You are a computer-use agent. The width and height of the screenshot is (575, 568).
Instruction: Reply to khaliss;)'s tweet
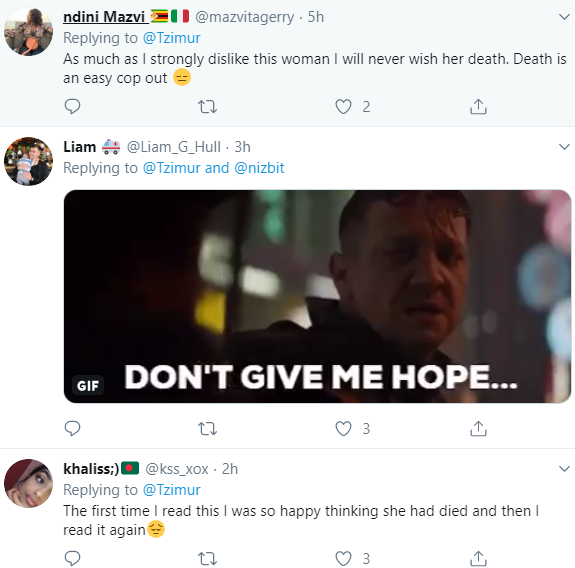[72, 558]
